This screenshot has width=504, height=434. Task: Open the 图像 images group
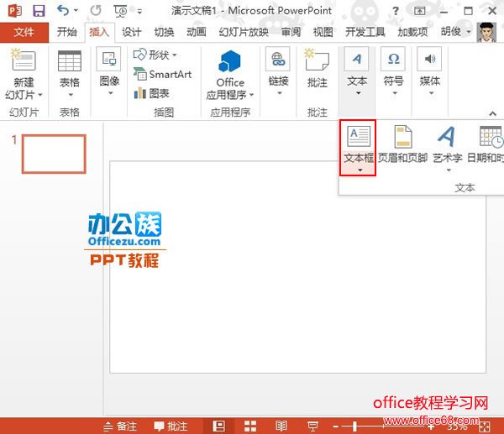coord(109,71)
